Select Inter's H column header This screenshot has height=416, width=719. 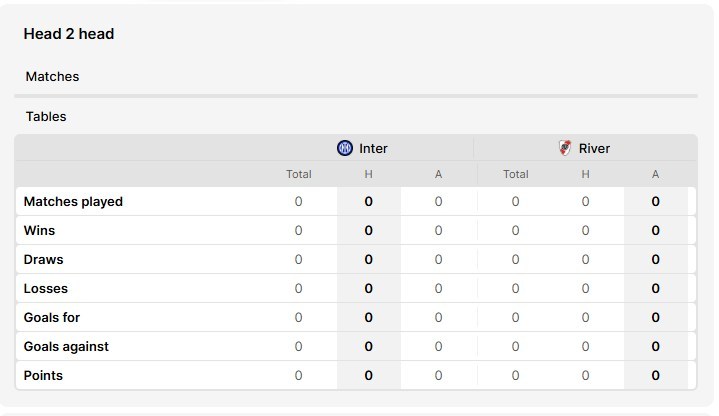(368, 174)
